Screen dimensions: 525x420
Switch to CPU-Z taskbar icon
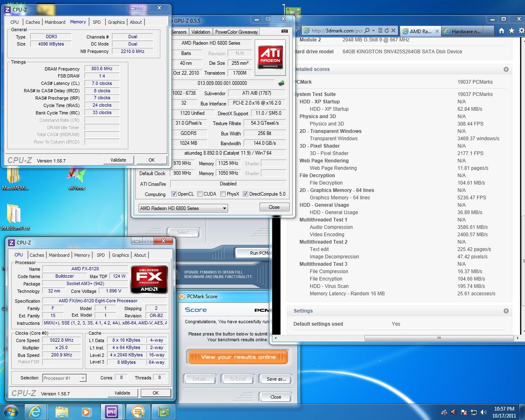(112, 411)
